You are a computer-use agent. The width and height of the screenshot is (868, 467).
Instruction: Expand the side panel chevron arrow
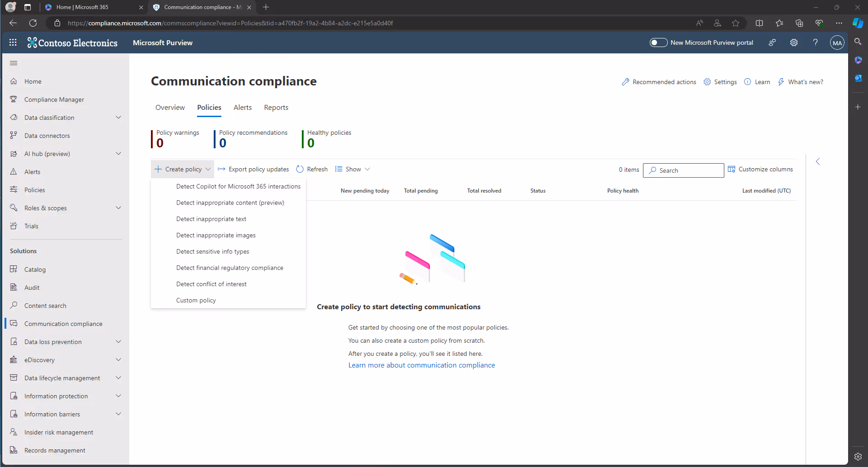[818, 161]
